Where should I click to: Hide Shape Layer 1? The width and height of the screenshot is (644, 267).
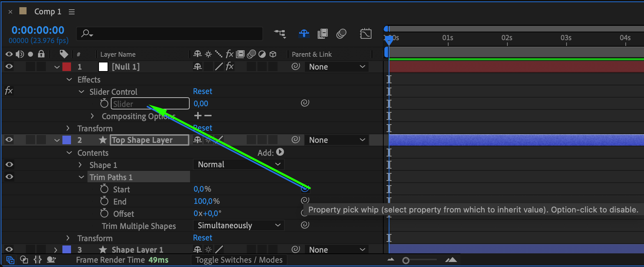(x=9, y=249)
